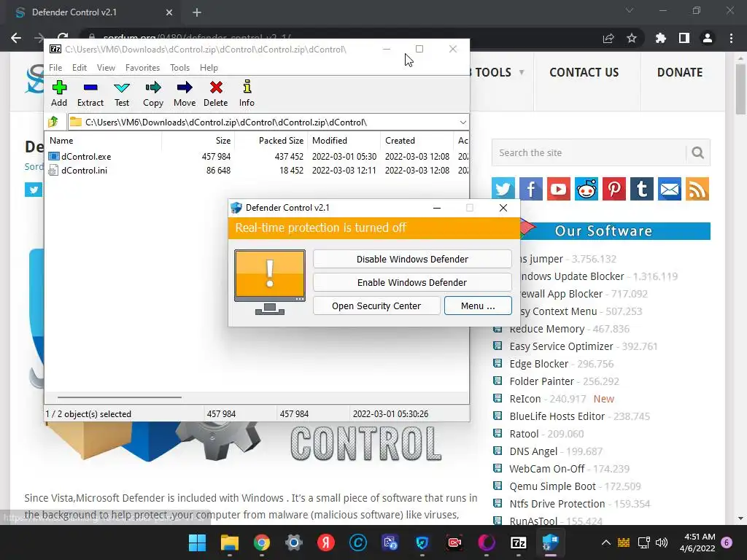Click Open Security Center button
This screenshot has width=747, height=560.
click(x=376, y=306)
